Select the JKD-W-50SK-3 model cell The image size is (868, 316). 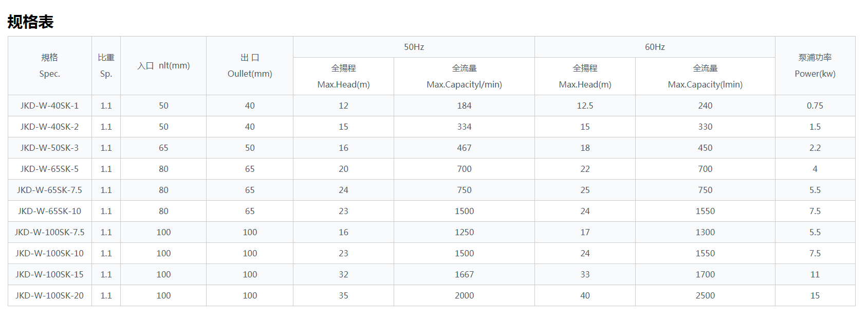point(50,148)
